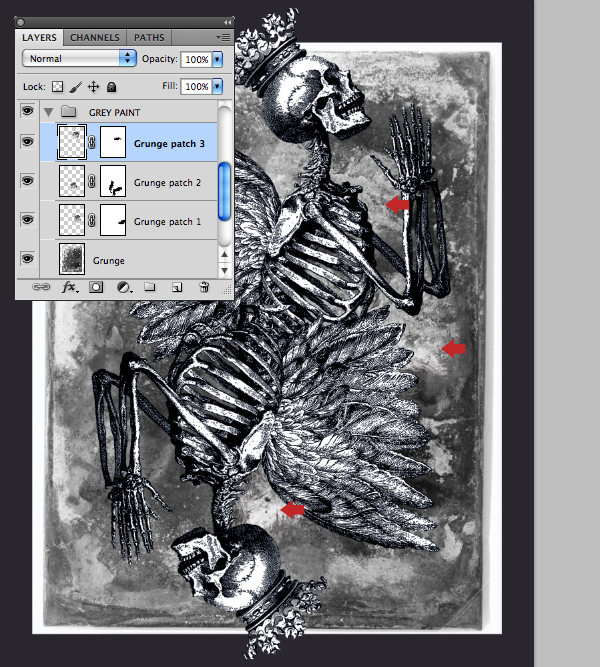The height and width of the screenshot is (667, 600).
Task: Select the Grunge layer thumbnail
Action: (x=71, y=259)
